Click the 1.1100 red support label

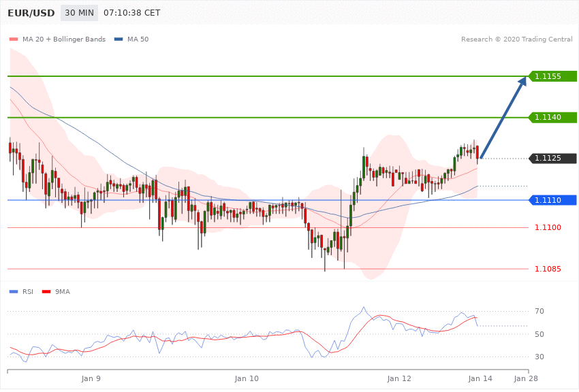click(548, 227)
